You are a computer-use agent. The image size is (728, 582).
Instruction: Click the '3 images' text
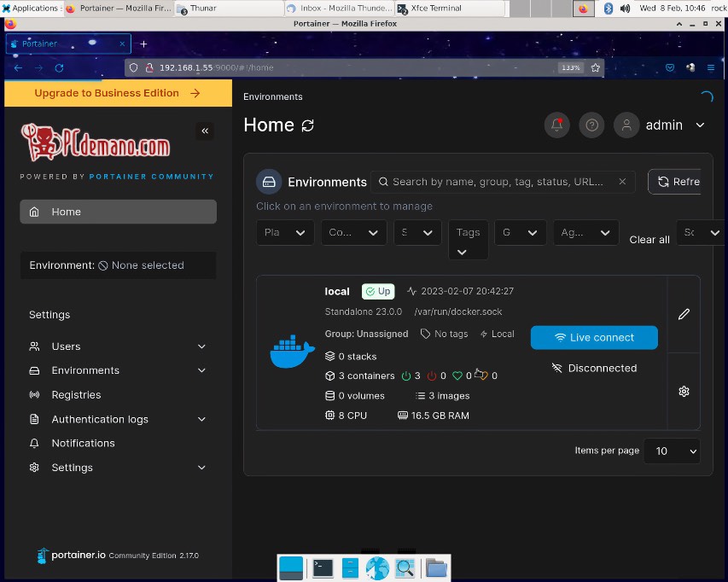coord(449,396)
